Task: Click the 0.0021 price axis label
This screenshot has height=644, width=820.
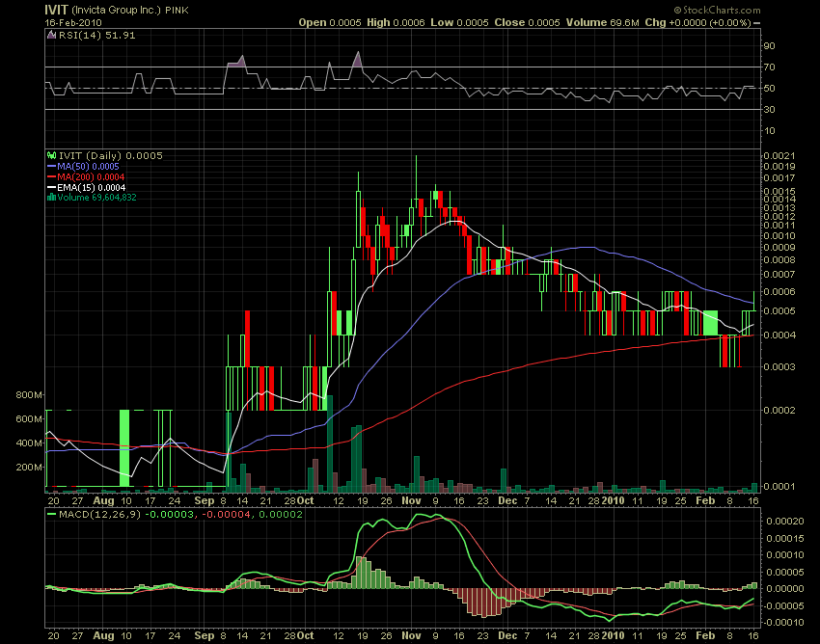Action: click(779, 156)
